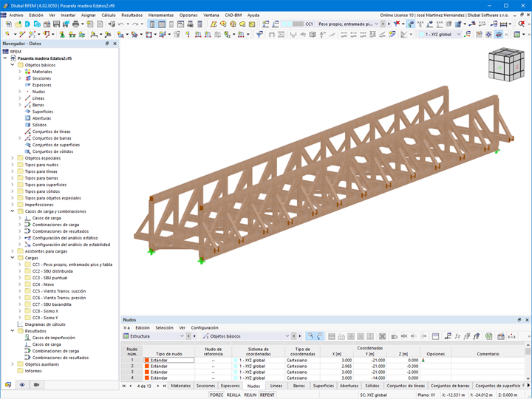
Task: Toggle the Navigator panel display icon
Action: (152, 24)
